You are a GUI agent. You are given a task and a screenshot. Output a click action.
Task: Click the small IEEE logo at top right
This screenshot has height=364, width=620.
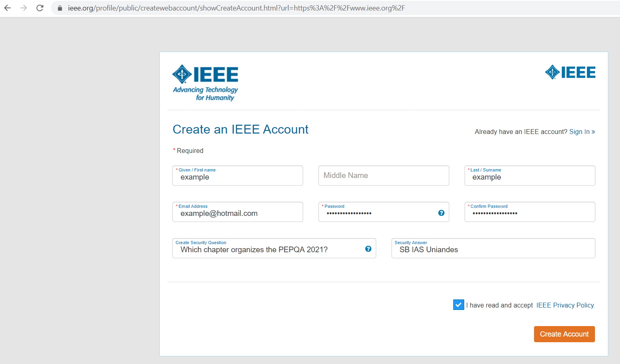pyautogui.click(x=570, y=72)
